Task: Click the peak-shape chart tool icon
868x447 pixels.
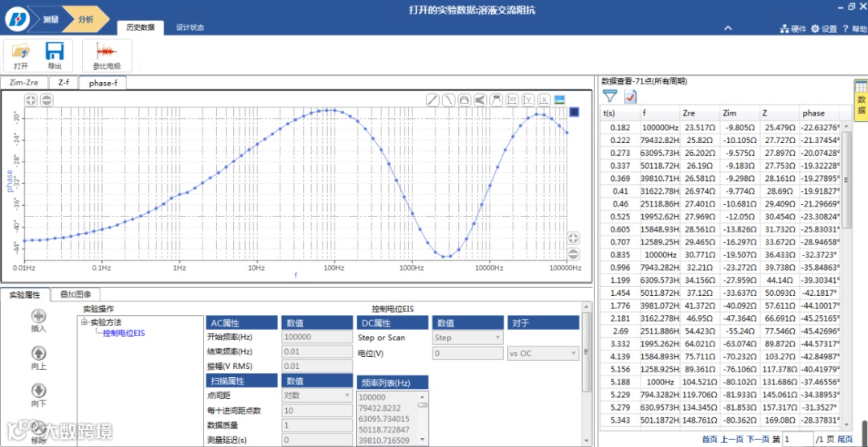Action: click(497, 100)
